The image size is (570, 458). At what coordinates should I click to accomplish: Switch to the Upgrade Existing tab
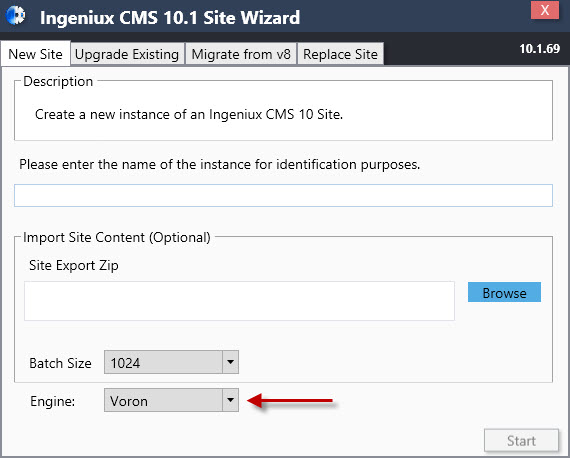pos(127,55)
